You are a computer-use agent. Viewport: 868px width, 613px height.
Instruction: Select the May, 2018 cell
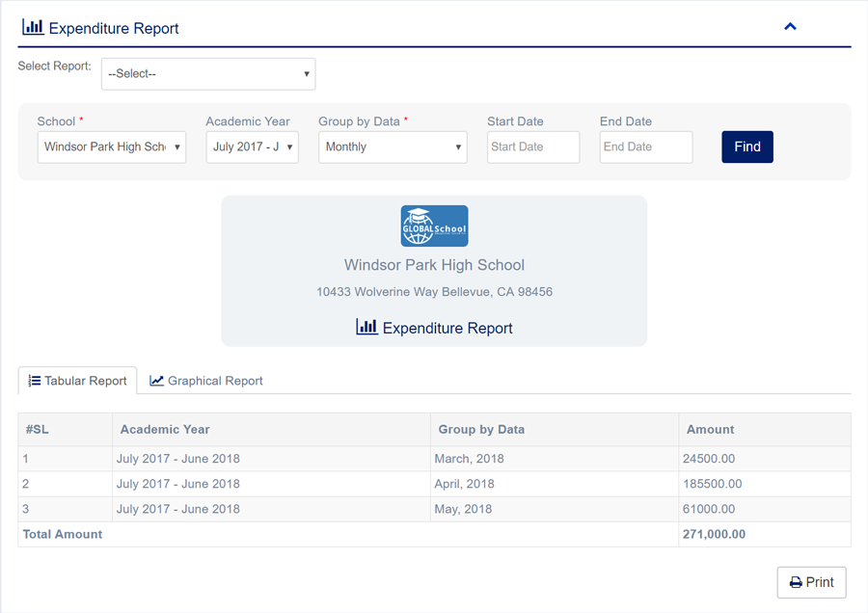click(555, 509)
